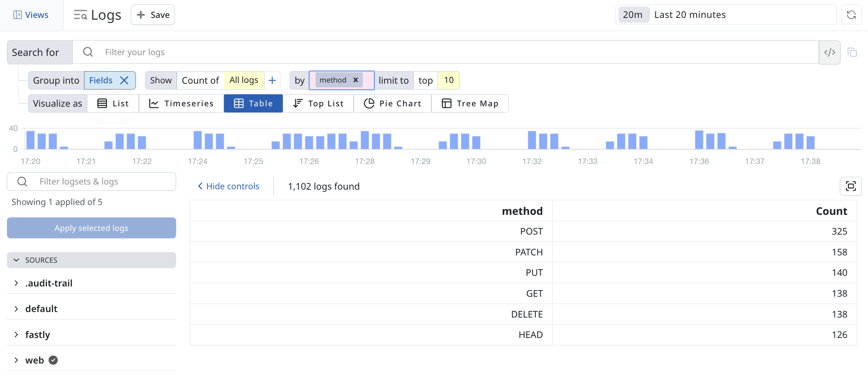Refresh the log results
868x380 pixels.
pos(851,15)
